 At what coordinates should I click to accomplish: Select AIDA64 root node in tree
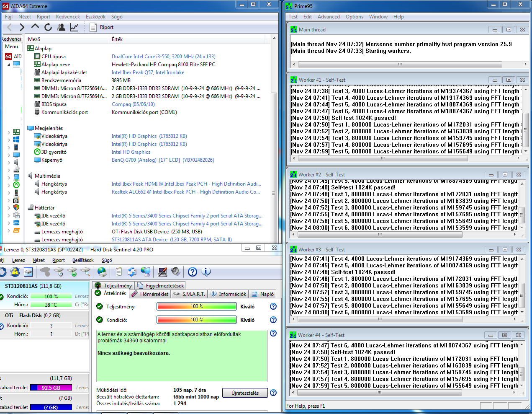pyautogui.click(x=13, y=56)
